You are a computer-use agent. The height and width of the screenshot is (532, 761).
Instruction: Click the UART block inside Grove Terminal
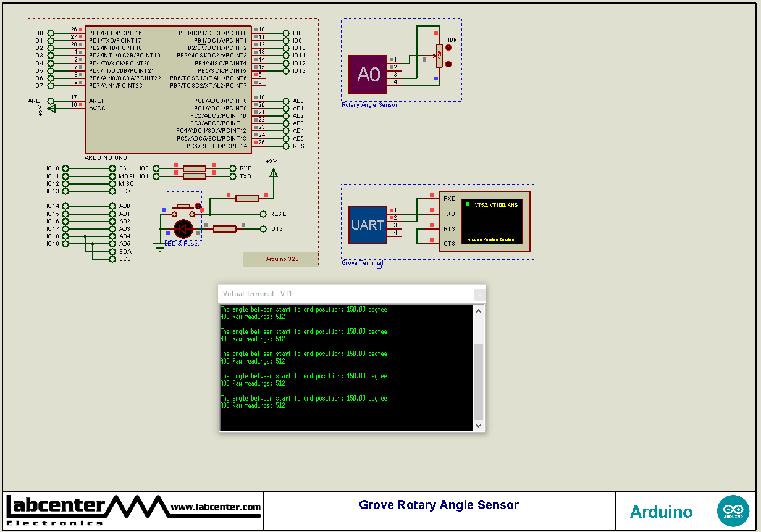(369, 225)
